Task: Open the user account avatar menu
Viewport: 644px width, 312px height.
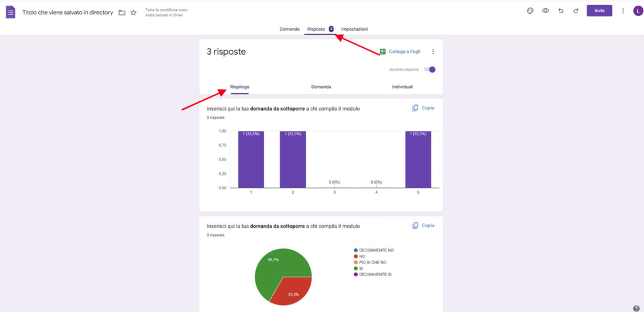Action: (x=637, y=11)
